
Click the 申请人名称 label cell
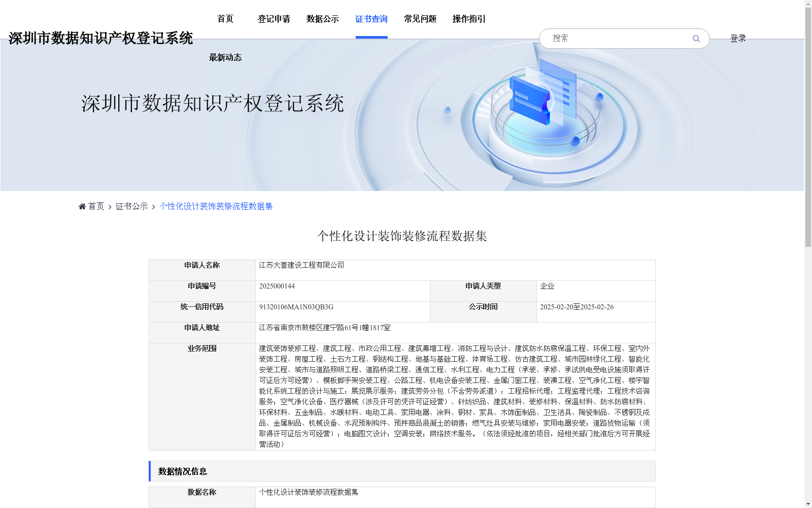tap(202, 270)
